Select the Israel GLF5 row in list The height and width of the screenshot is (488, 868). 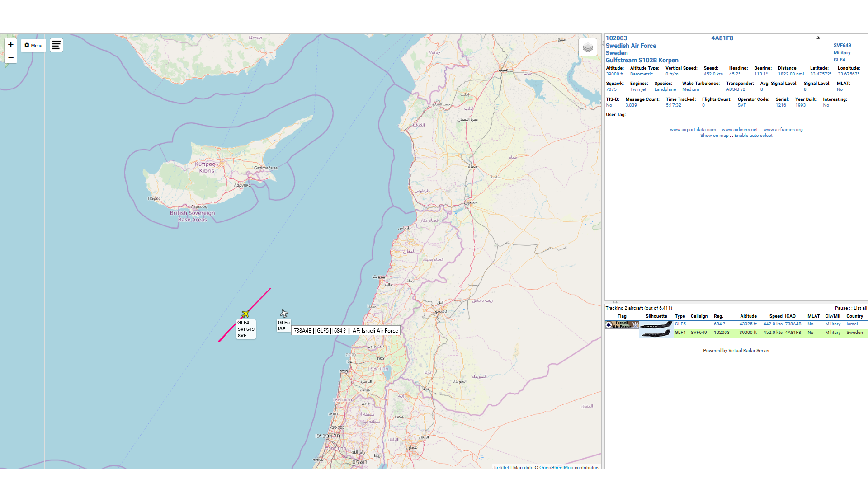coord(748,324)
